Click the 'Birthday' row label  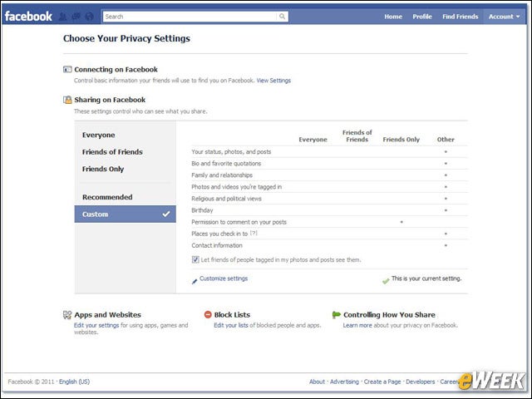click(202, 210)
